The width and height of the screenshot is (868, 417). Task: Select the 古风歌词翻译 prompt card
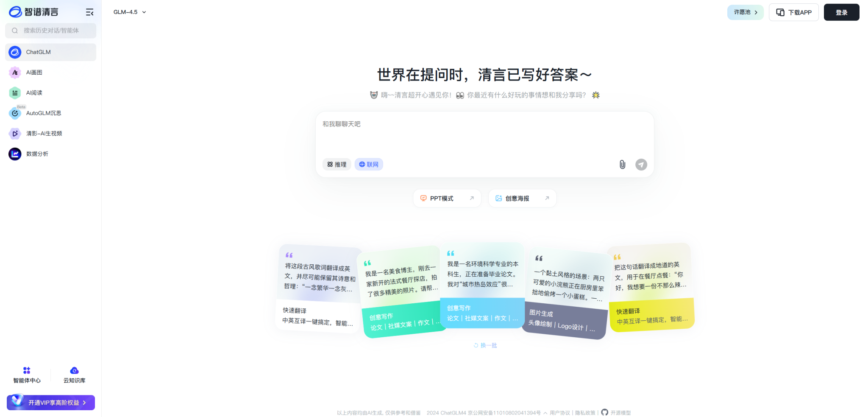coord(319,289)
